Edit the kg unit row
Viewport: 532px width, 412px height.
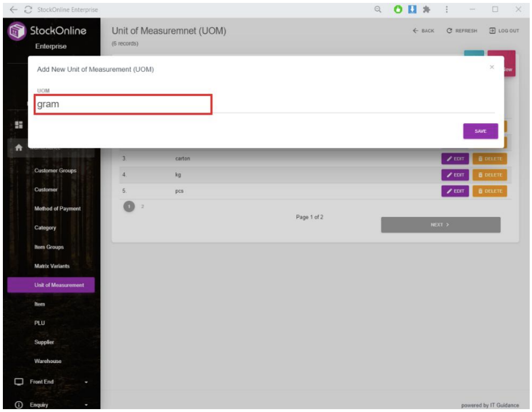(x=455, y=175)
